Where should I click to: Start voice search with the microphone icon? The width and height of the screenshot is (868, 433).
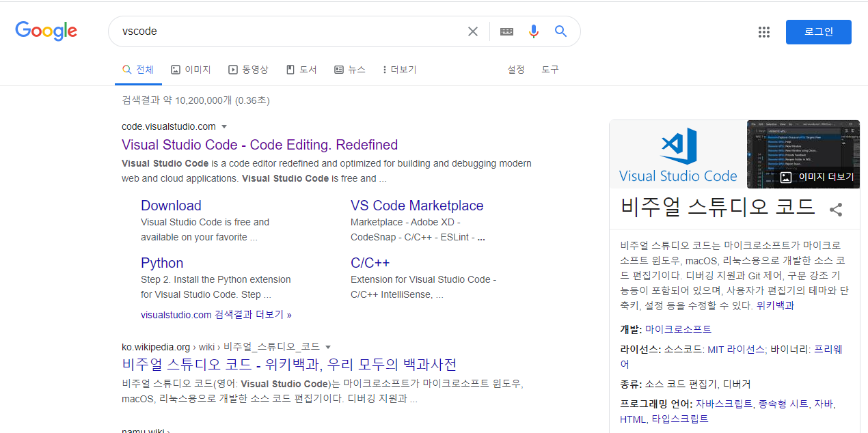tap(534, 31)
